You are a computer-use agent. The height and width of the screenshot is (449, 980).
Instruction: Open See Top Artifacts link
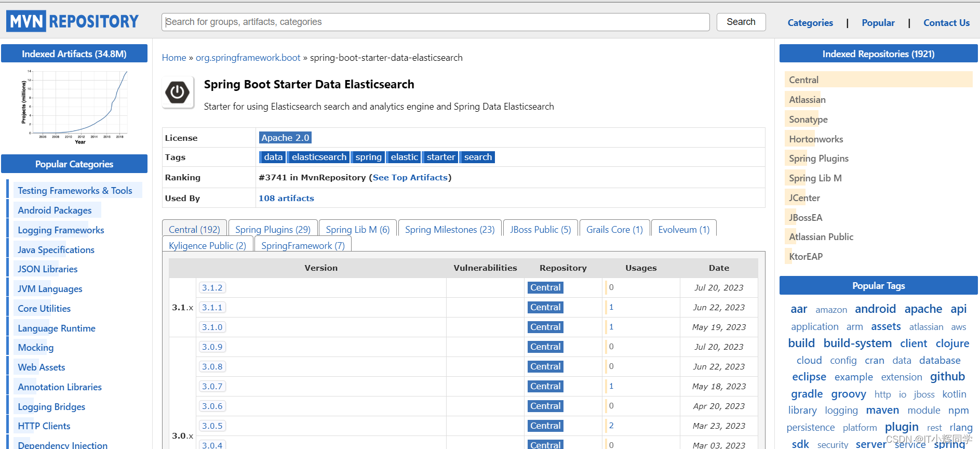pyautogui.click(x=410, y=178)
